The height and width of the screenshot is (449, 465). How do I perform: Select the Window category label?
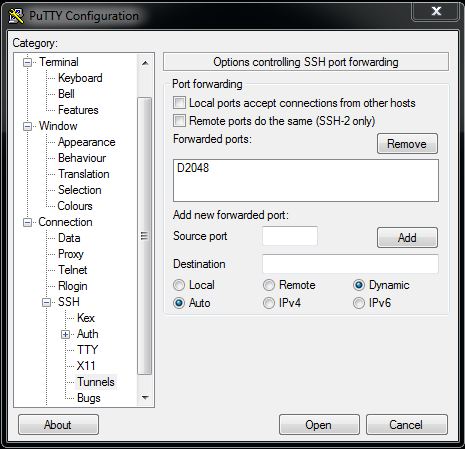(58, 126)
